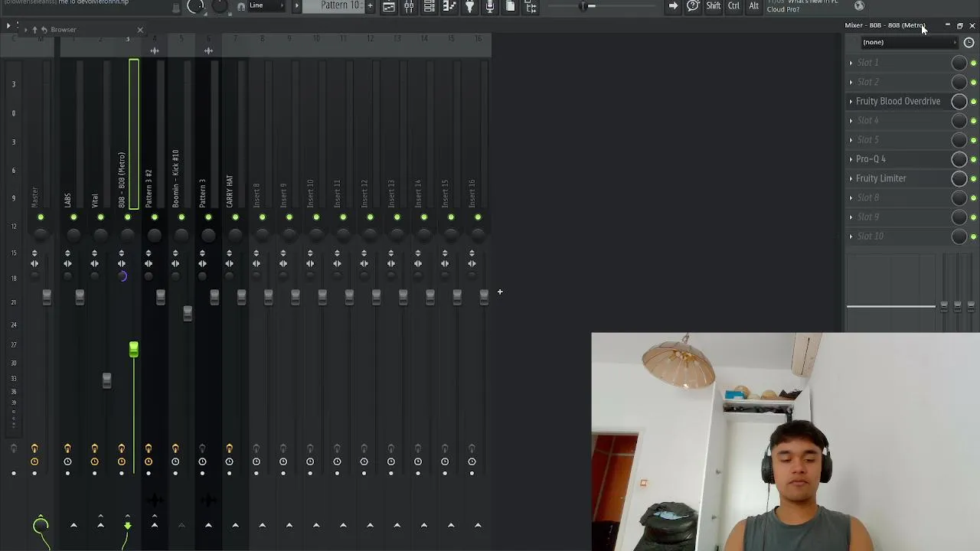The height and width of the screenshot is (551, 980).
Task: Open the Channel rack icon in toolbar
Action: (x=430, y=6)
